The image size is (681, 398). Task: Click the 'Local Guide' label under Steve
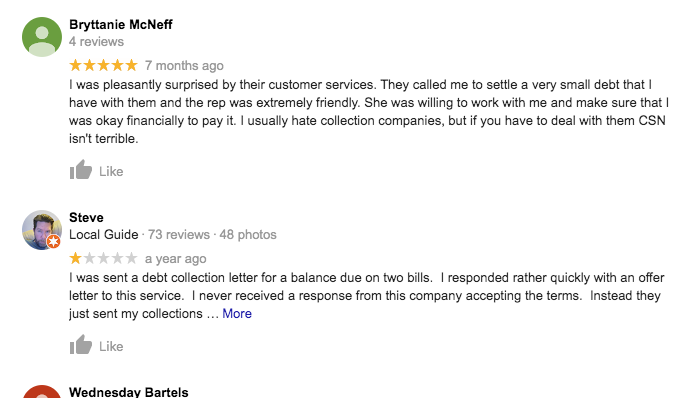pyautogui.click(x=103, y=235)
